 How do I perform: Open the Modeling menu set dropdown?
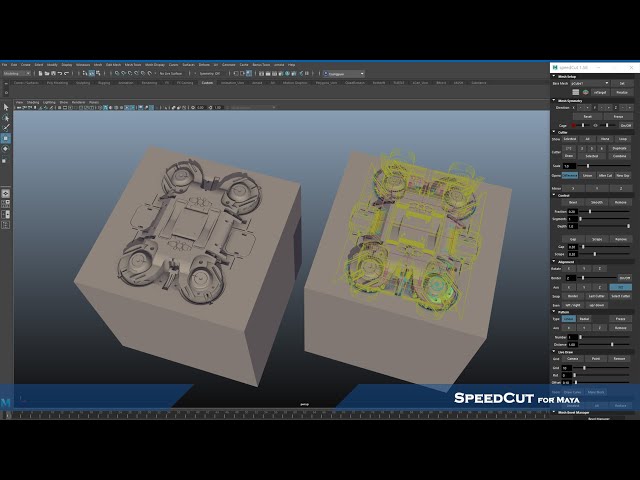(x=17, y=73)
